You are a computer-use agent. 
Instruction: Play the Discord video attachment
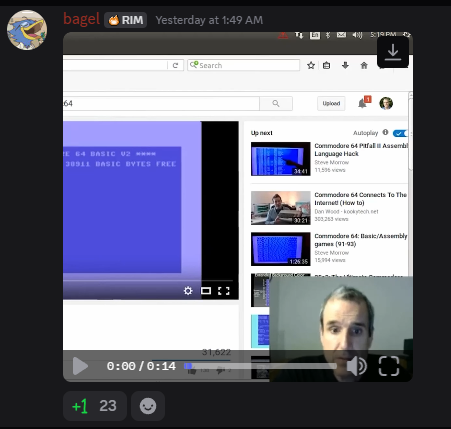[x=80, y=366]
